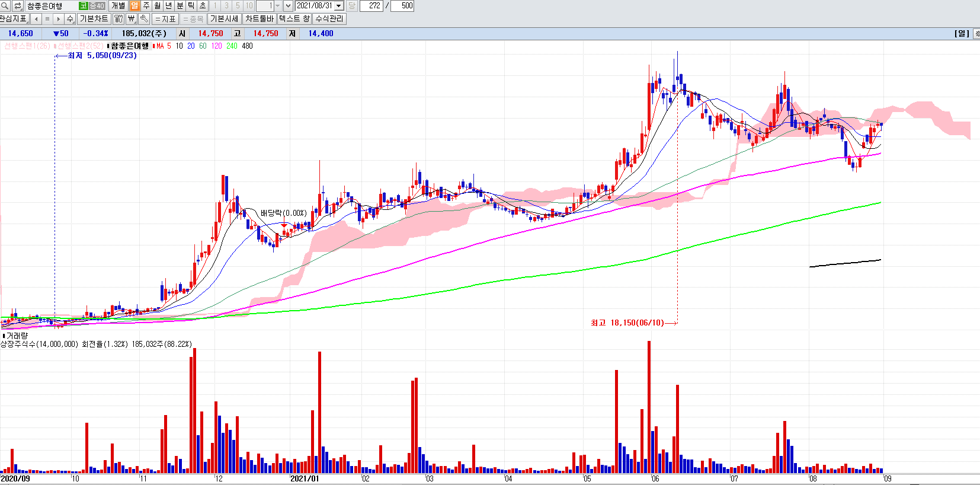Image resolution: width=980 pixels, height=485 pixels.
Task: Open 수식관리 formula management
Action: 329,18
